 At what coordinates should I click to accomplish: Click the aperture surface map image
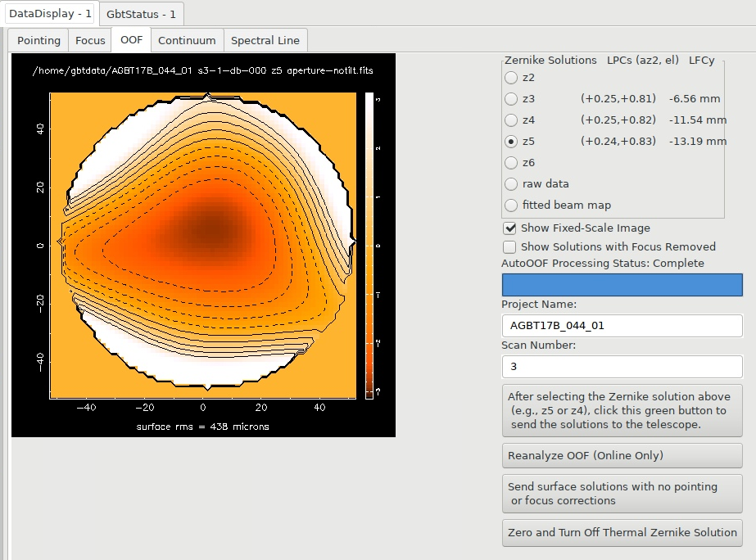203,246
